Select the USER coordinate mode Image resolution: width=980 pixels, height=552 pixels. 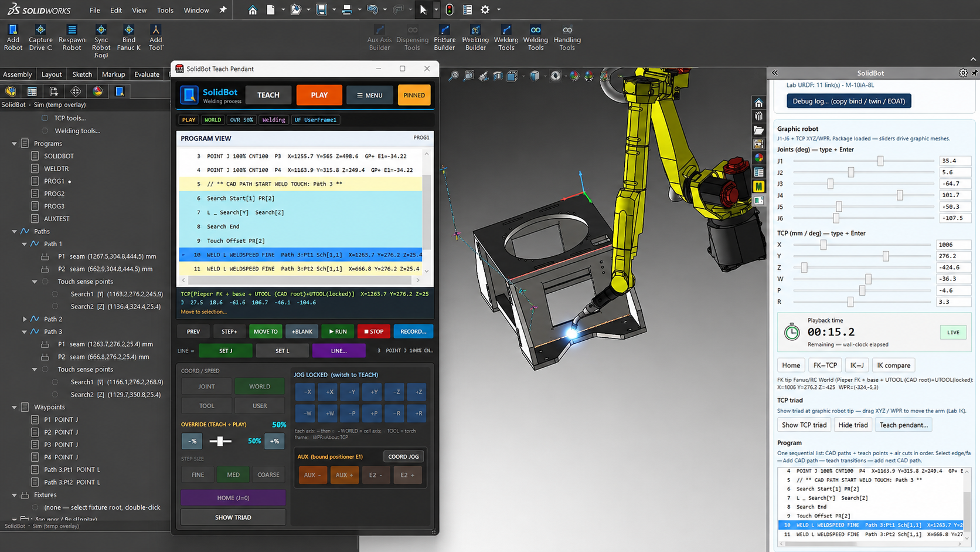click(260, 405)
